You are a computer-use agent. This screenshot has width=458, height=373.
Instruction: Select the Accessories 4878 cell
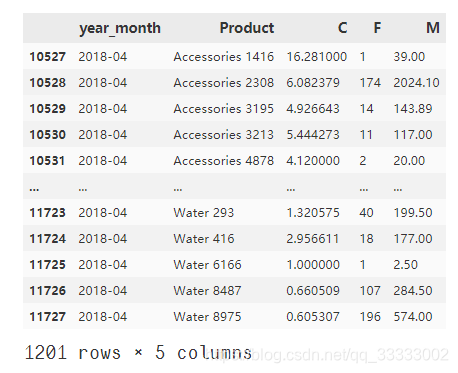tap(224, 161)
